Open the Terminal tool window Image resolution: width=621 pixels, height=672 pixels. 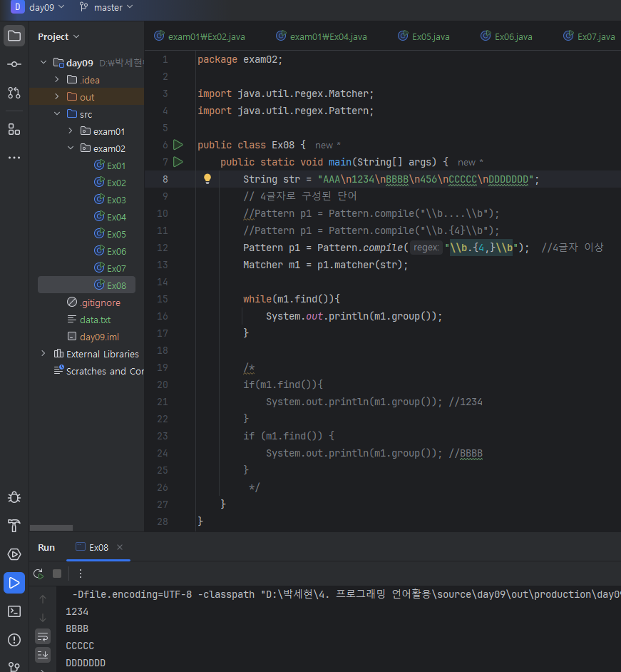point(14,611)
